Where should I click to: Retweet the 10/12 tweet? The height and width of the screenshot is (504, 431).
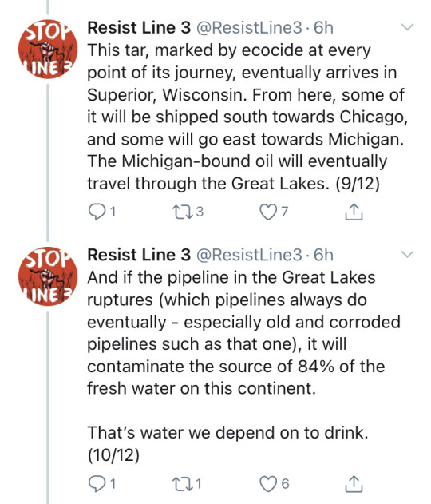(x=181, y=484)
